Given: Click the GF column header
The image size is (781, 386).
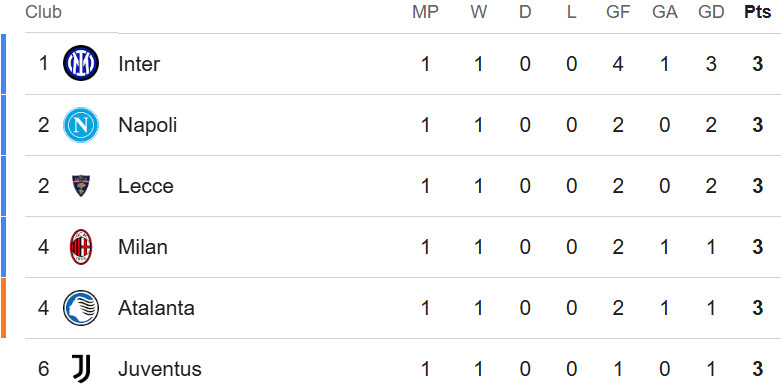Looking at the screenshot, I should pos(618,12).
